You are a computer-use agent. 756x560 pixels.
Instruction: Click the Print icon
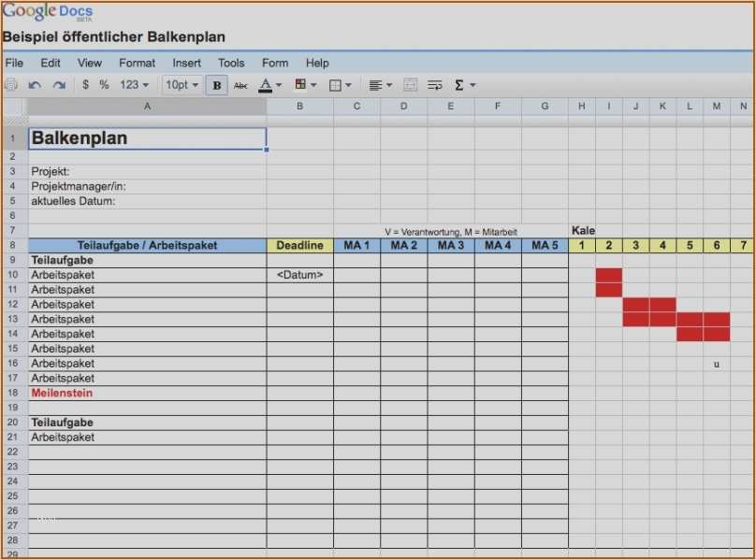point(11,84)
